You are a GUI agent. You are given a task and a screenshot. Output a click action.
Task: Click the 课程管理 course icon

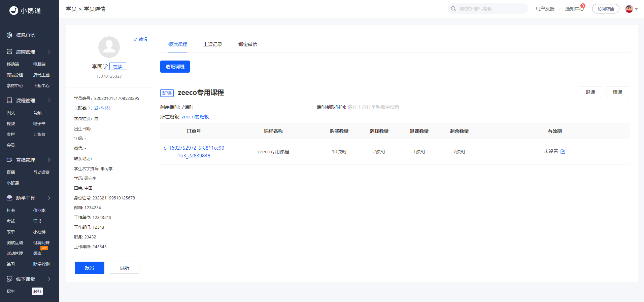(x=9, y=100)
